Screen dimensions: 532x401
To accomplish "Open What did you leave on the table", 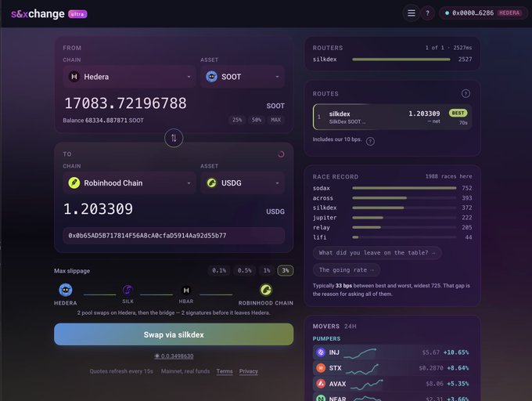I will [x=377, y=253].
